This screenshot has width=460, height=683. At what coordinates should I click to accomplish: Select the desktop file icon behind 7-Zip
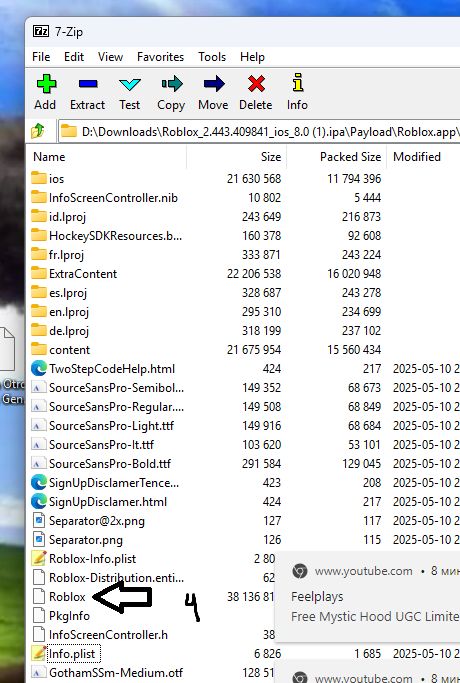tap(7, 349)
